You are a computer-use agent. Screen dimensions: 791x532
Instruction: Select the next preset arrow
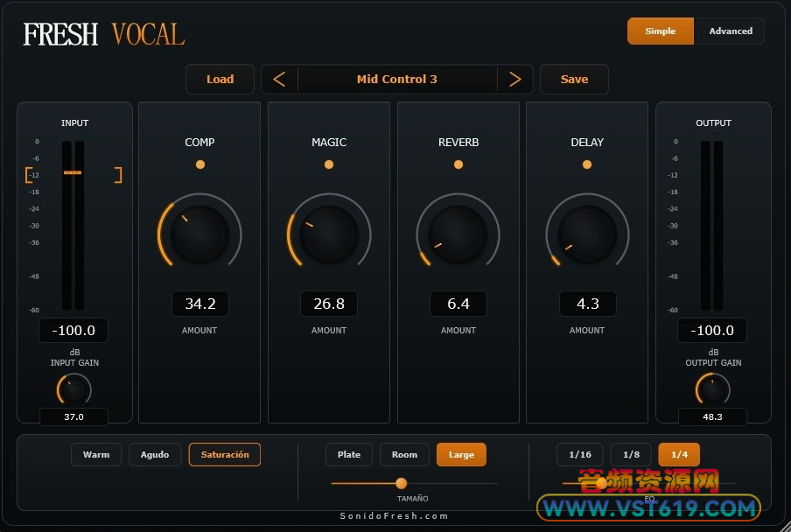(x=514, y=79)
